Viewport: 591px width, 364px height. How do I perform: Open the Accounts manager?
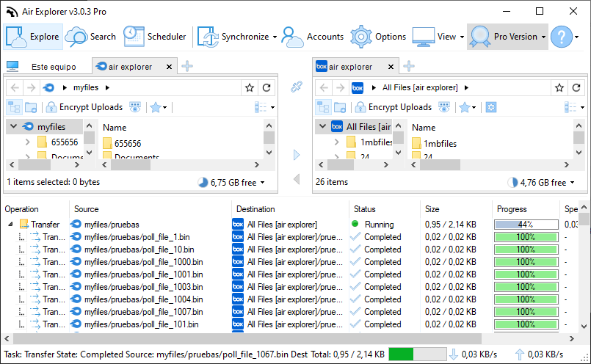(313, 37)
